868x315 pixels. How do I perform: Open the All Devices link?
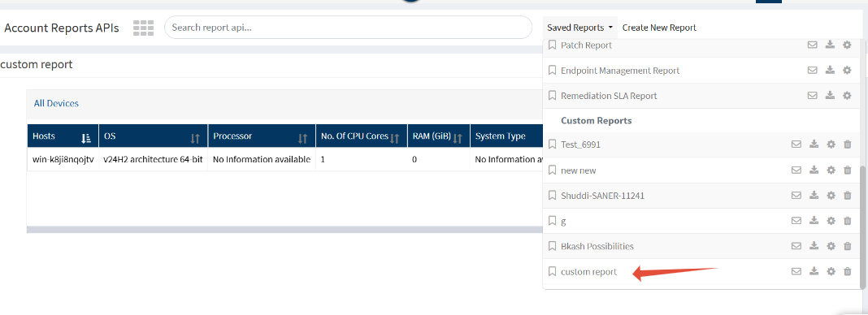pos(56,103)
